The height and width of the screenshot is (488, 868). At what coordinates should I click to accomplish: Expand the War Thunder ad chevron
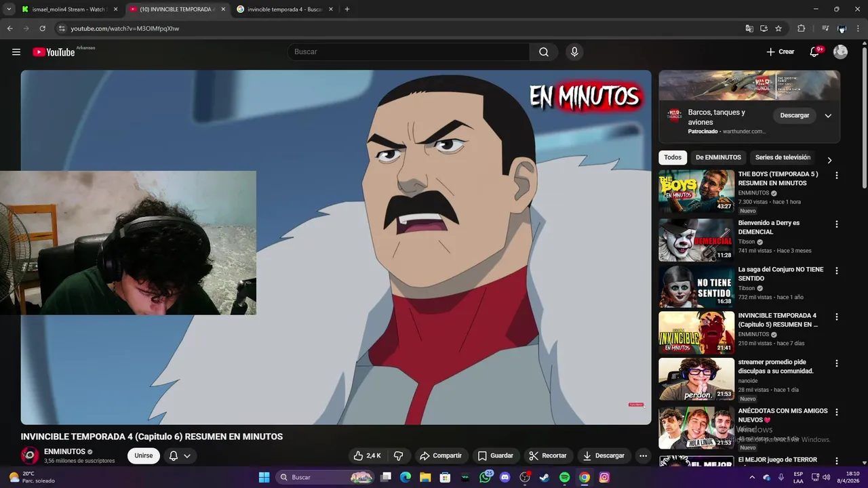[828, 116]
